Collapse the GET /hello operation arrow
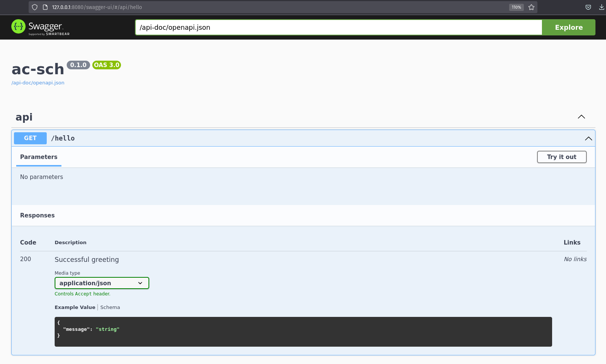 pos(588,139)
